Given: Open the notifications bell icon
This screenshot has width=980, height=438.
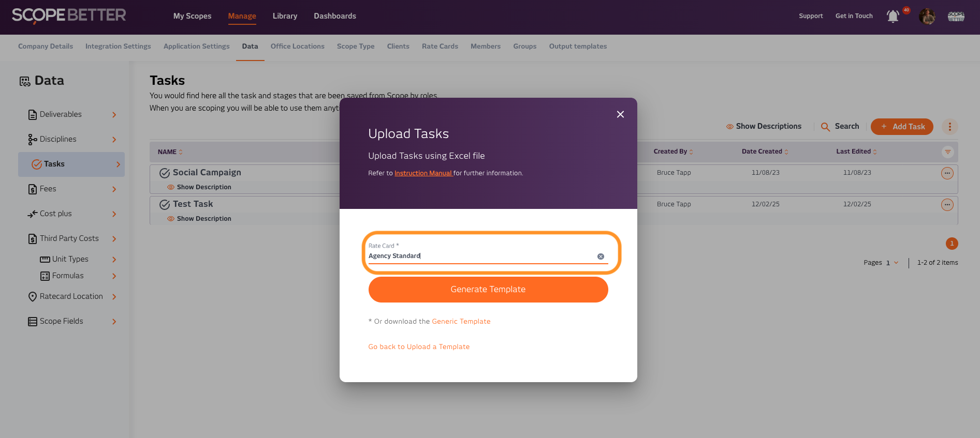Looking at the screenshot, I should click(893, 17).
